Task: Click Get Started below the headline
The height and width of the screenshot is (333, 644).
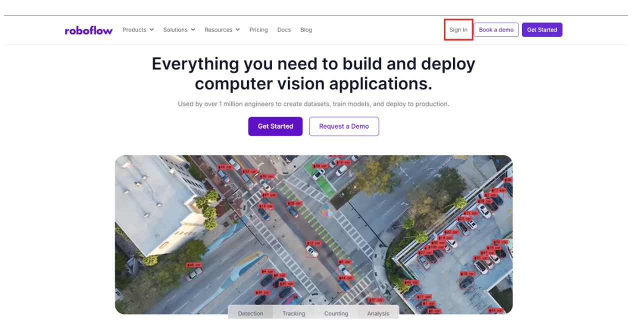Action: pos(275,126)
